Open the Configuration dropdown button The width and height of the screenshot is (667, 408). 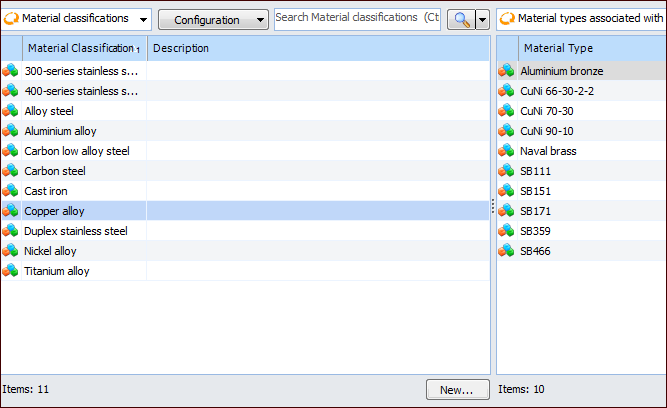tap(214, 20)
